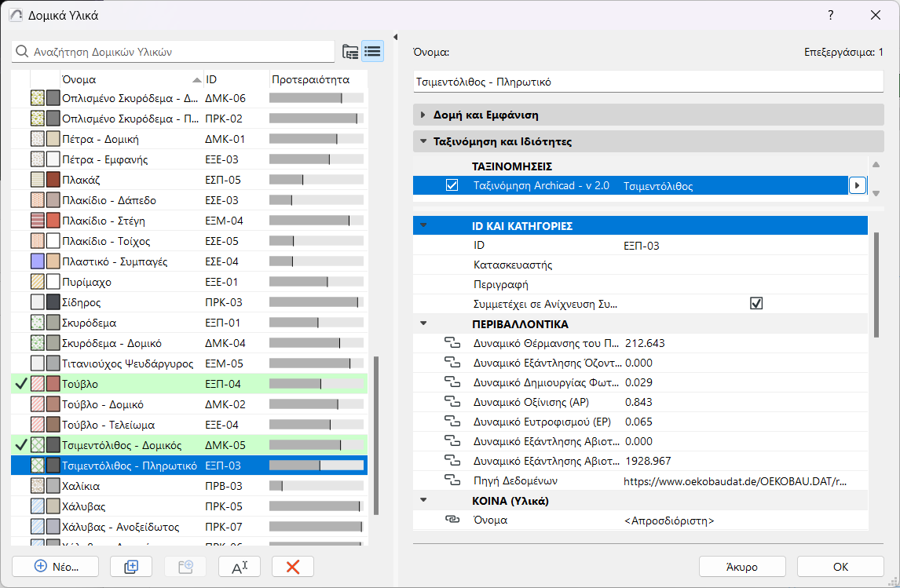Click link icon of Δυναμικό Οξίνισης (AP)
The width and height of the screenshot is (900, 588).
pyautogui.click(x=452, y=402)
